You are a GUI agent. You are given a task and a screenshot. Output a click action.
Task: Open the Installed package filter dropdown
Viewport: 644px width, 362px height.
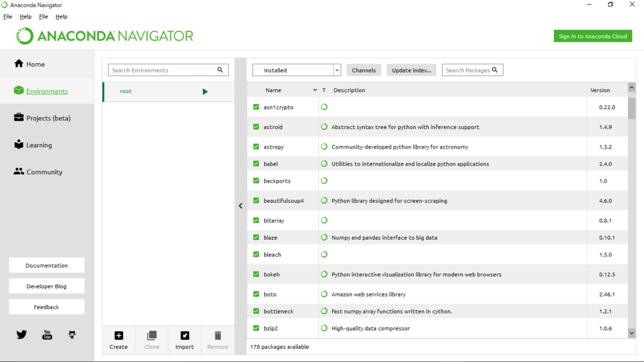click(x=297, y=70)
